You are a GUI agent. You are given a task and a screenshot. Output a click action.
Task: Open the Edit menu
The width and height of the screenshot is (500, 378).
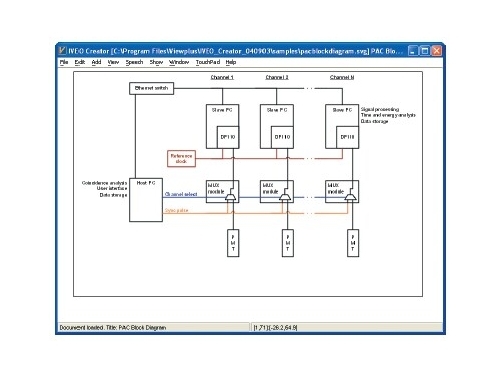tap(80, 62)
